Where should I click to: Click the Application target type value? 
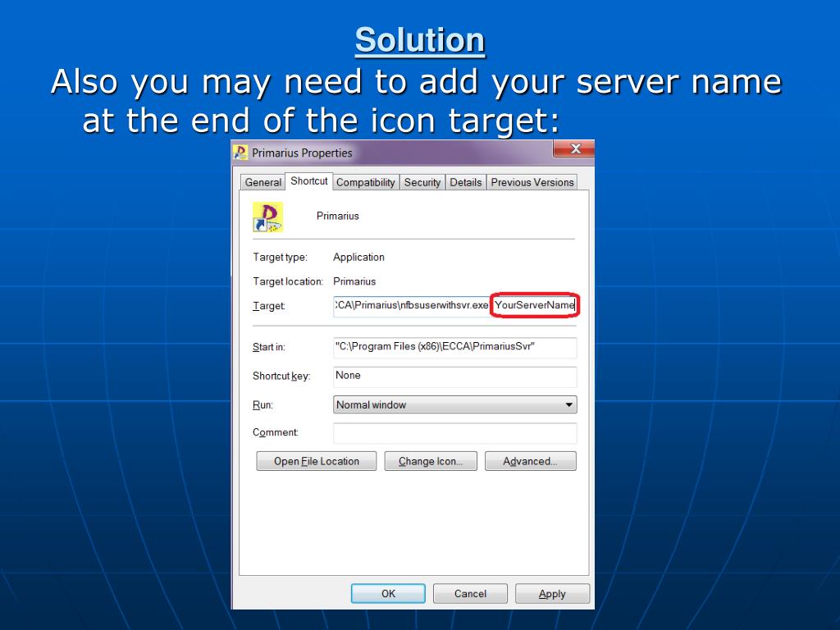[x=359, y=257]
